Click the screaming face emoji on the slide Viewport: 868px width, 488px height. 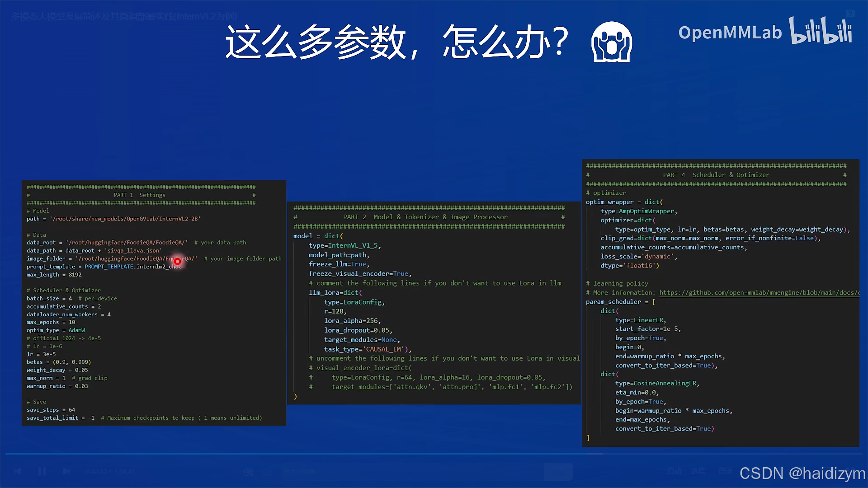[611, 43]
